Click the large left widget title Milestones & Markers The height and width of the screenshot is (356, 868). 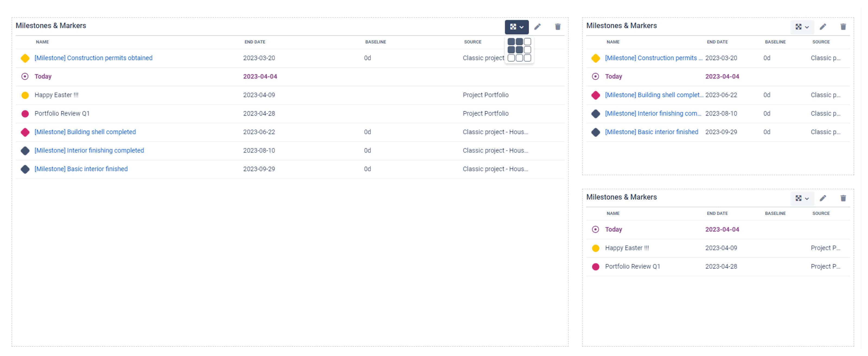(50, 25)
